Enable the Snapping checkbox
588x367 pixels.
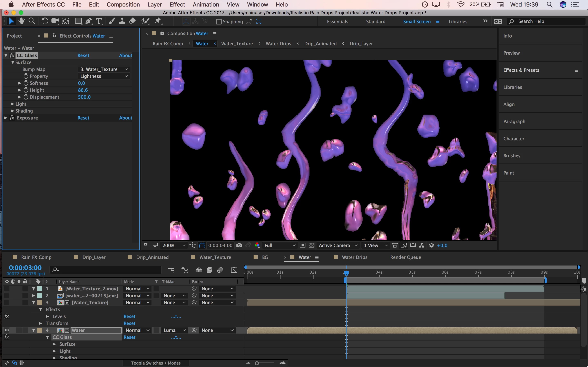pos(219,22)
